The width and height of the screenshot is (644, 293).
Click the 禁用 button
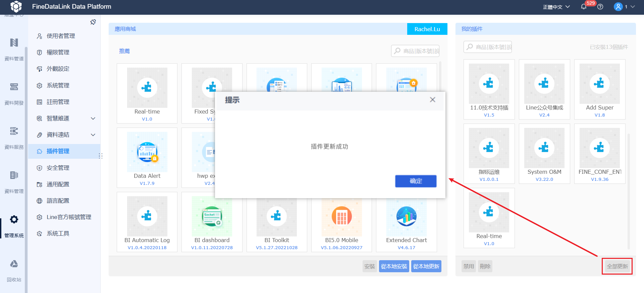[469, 267]
